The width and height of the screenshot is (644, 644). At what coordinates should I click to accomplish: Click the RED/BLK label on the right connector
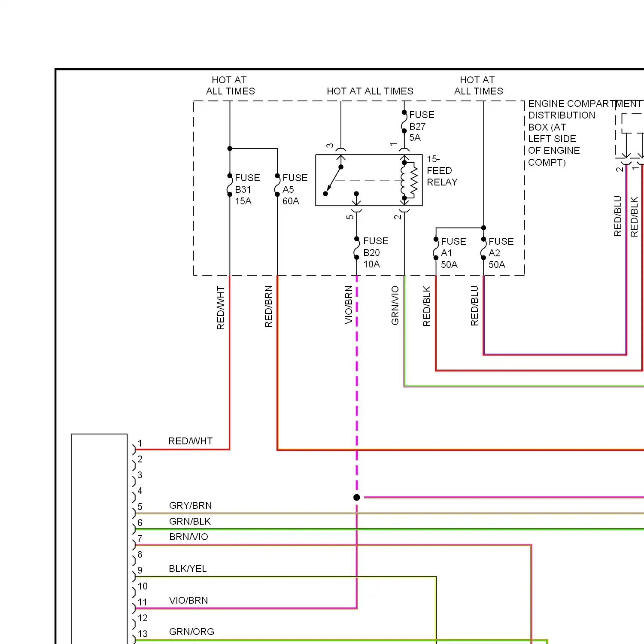pyautogui.click(x=634, y=217)
